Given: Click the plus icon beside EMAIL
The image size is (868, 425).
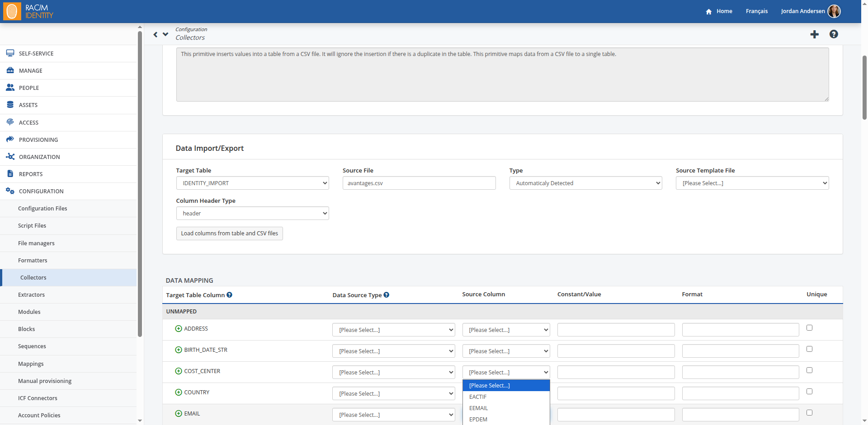Looking at the screenshot, I should pyautogui.click(x=179, y=414).
